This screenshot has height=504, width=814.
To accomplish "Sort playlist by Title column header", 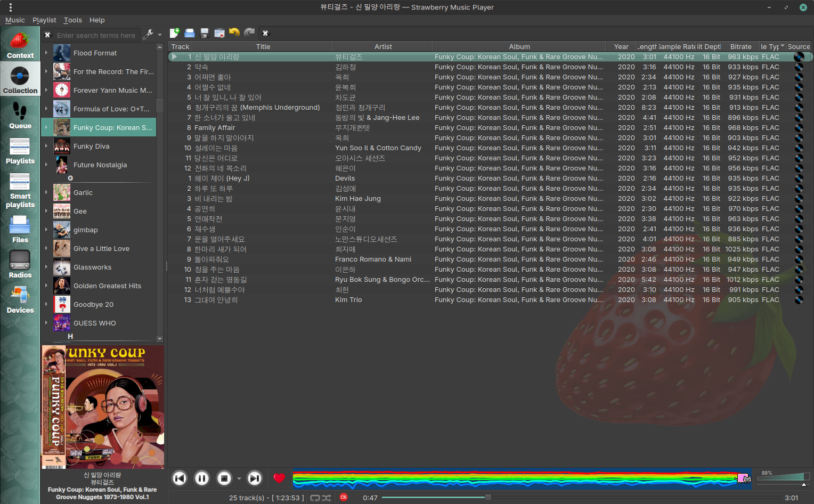I will [263, 47].
